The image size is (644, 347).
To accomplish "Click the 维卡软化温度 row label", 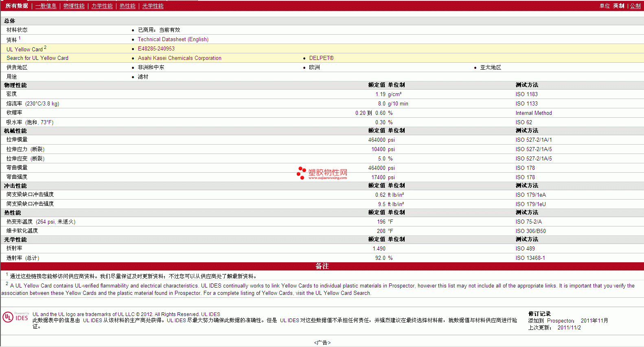I will tap(22, 231).
